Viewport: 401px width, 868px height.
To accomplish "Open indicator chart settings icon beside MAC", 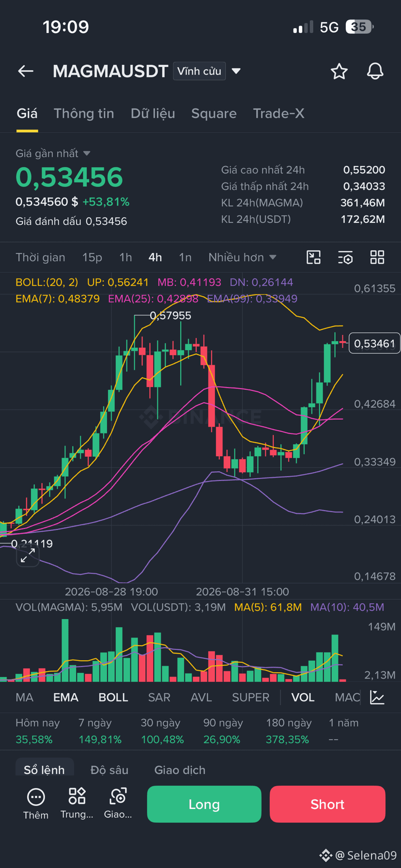I will [x=377, y=697].
